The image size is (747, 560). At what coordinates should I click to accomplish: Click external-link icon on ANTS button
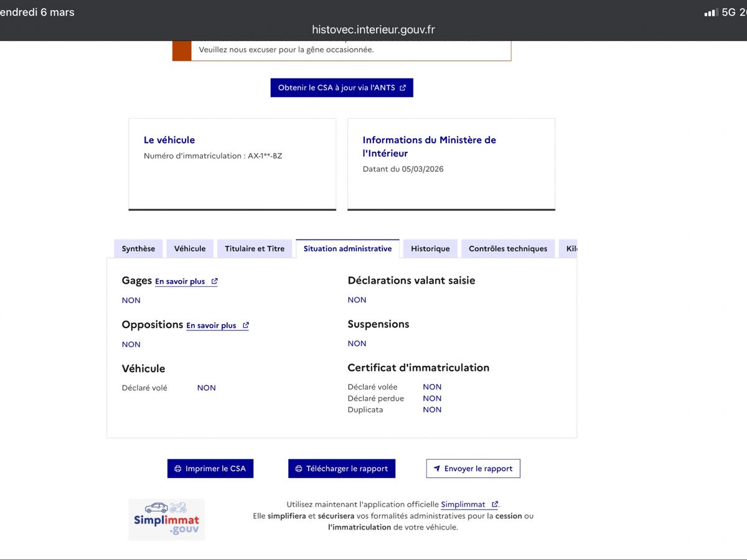[x=403, y=88]
